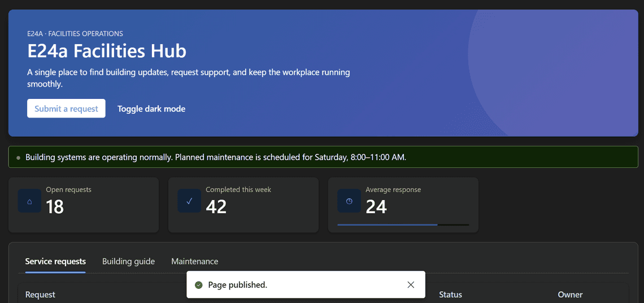Click the E24A Facilities Operations label
This screenshot has height=303, width=644.
(x=75, y=34)
